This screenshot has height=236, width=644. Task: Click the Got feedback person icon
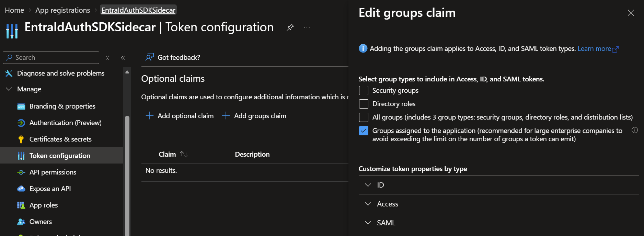click(149, 57)
